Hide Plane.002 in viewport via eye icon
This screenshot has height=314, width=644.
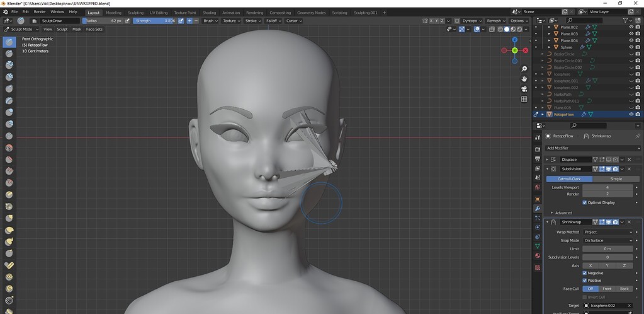pos(631,27)
